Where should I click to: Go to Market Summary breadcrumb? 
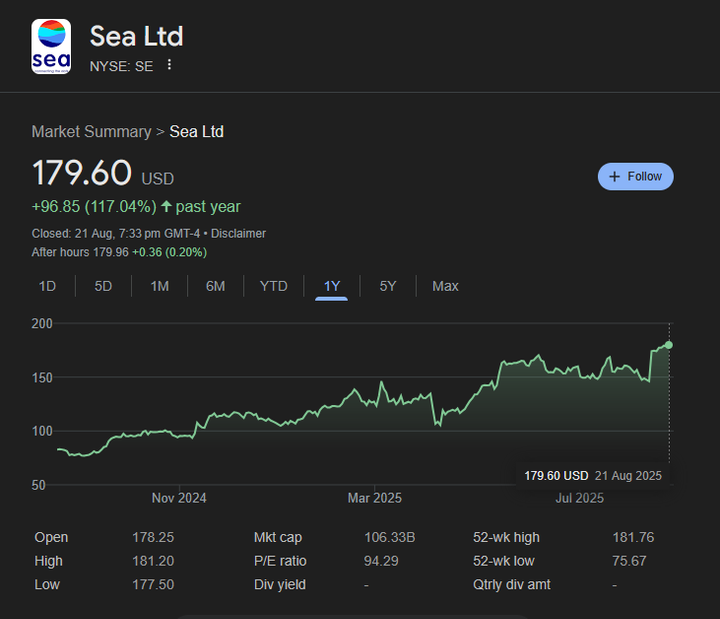(x=91, y=132)
